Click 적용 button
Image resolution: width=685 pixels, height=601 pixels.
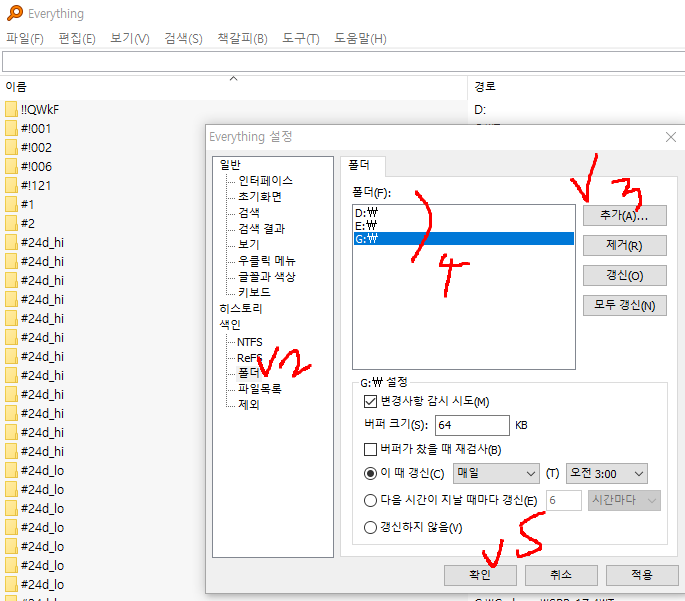pyautogui.click(x=642, y=575)
